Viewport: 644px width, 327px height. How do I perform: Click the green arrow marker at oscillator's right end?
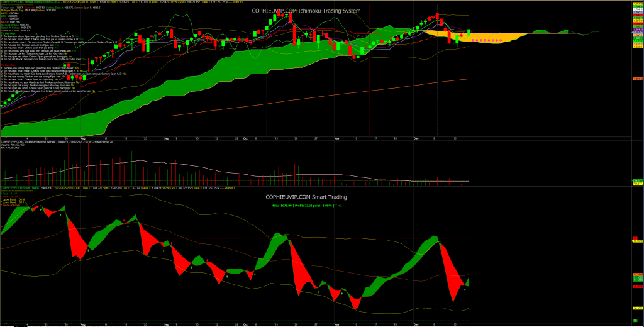(465, 289)
